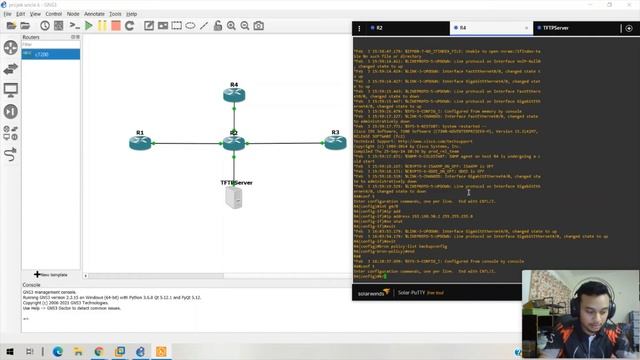The width and height of the screenshot is (640, 360).
Task: Open the Node menu
Action: pyautogui.click(x=73, y=14)
